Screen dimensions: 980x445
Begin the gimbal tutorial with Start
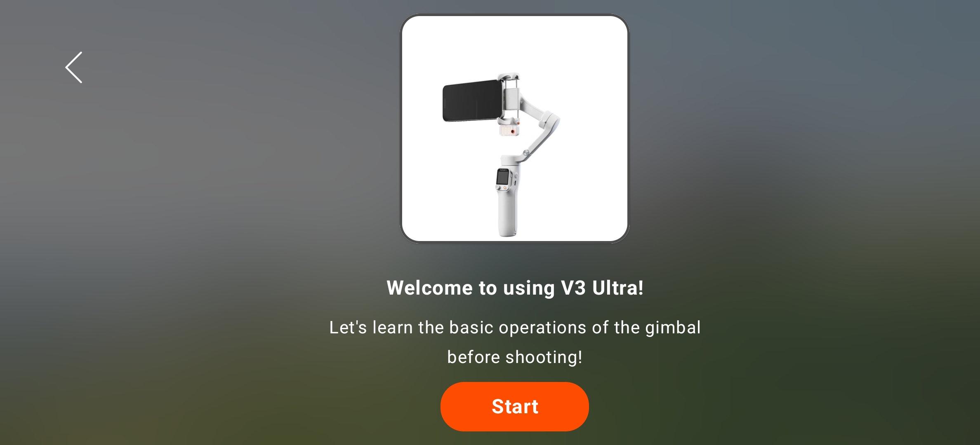[514, 406]
